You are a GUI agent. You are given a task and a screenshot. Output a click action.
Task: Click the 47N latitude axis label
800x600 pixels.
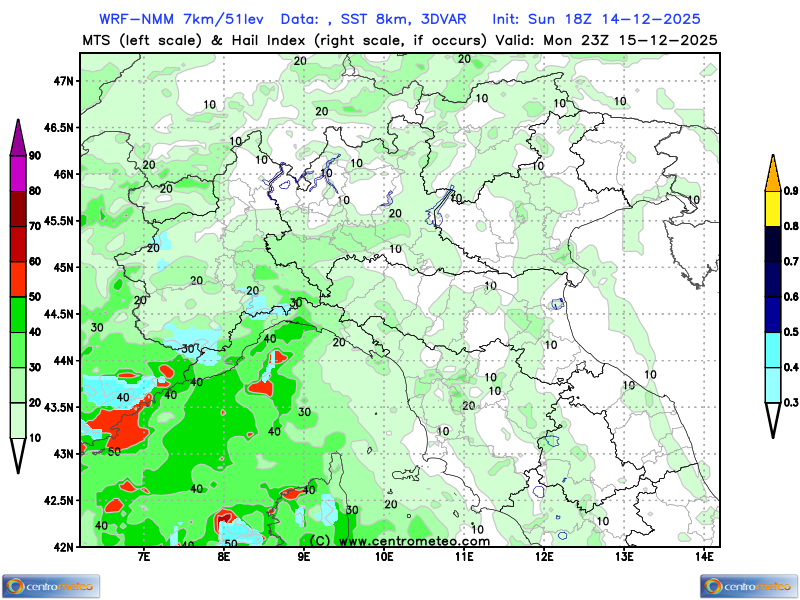click(66, 81)
